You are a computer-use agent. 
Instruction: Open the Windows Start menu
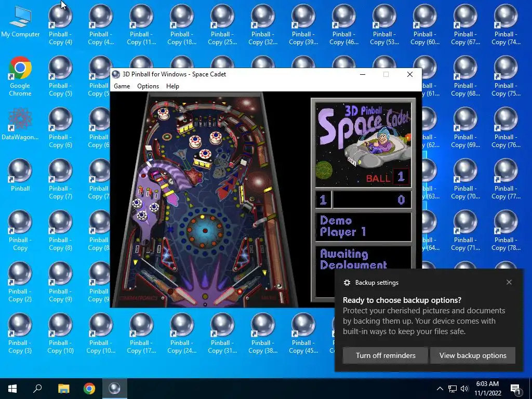coord(12,389)
